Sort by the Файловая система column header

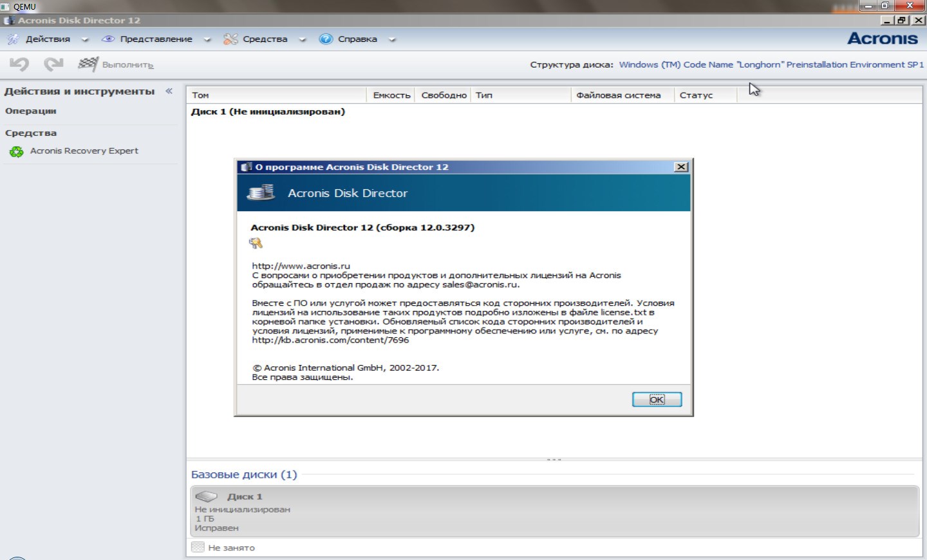coord(623,95)
